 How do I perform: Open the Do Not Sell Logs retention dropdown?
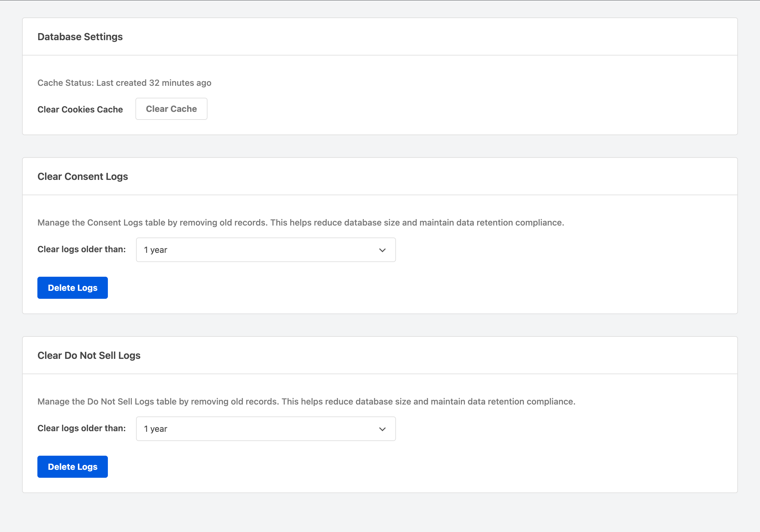tap(265, 428)
